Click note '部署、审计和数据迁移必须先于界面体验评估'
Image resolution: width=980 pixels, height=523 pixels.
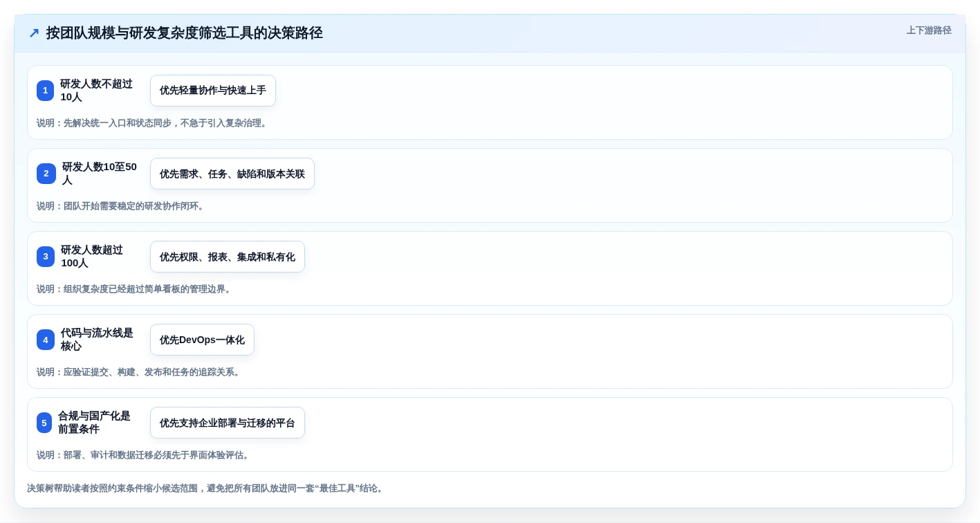pyautogui.click(x=144, y=455)
